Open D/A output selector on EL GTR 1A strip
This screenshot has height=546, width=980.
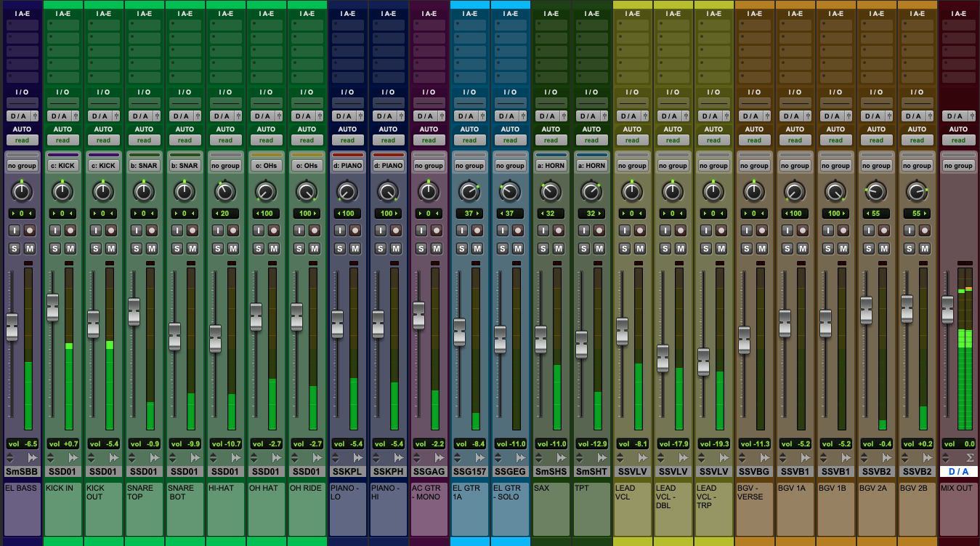(x=466, y=116)
